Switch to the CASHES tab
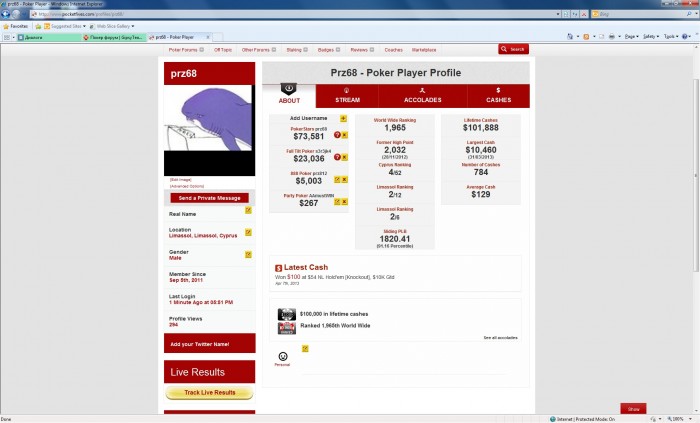This screenshot has width=700, height=423. pyautogui.click(x=498, y=95)
